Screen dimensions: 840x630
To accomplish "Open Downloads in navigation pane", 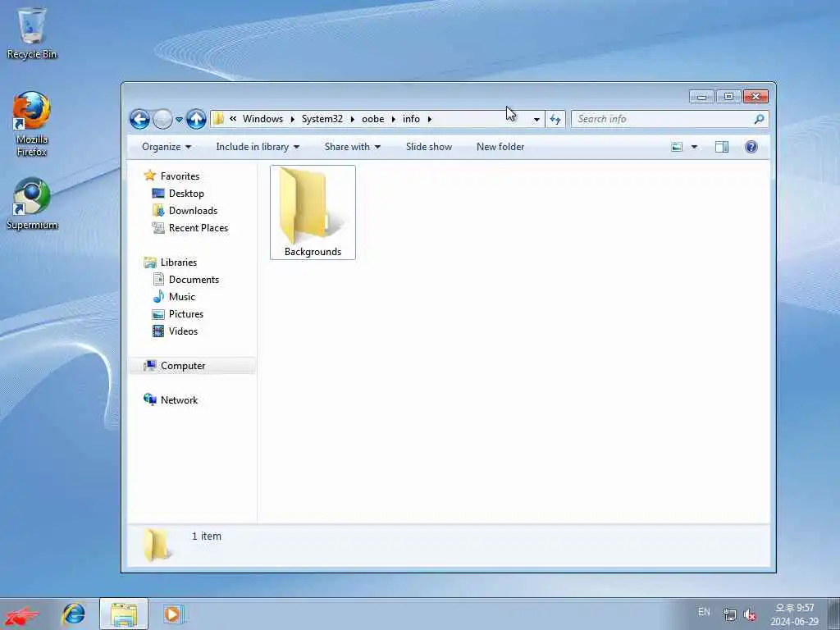I will pyautogui.click(x=193, y=211).
